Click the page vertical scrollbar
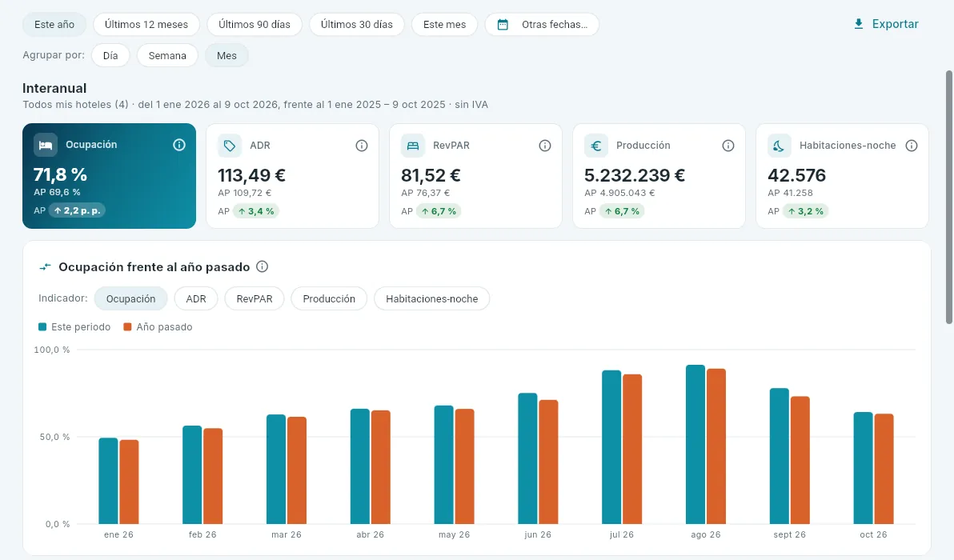 [x=948, y=198]
